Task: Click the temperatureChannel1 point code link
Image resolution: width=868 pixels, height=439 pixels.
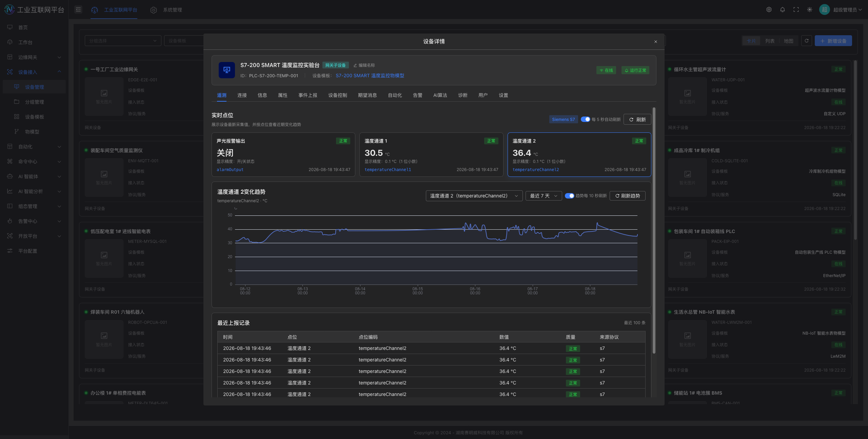Action: point(388,170)
